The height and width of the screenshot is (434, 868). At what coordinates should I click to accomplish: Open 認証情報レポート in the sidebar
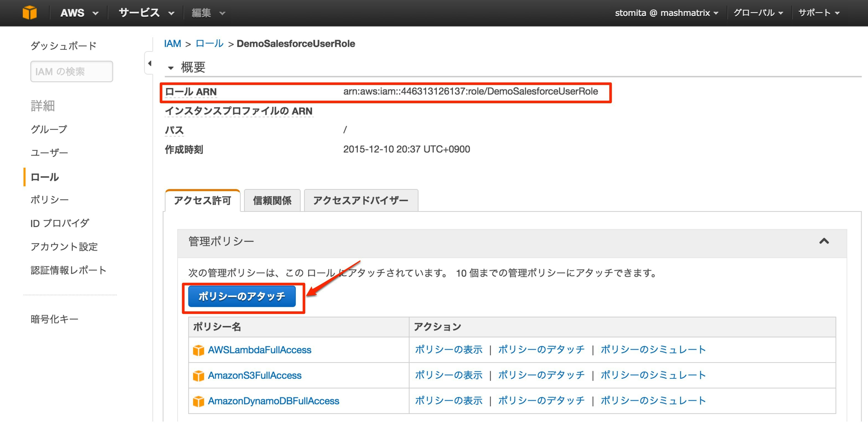(x=68, y=270)
